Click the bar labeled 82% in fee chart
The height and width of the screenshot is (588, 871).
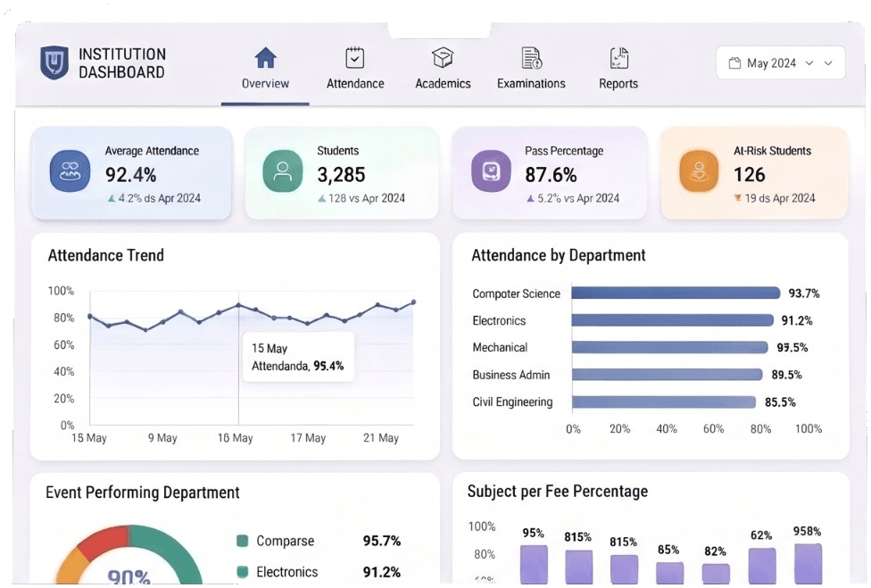coord(716,574)
